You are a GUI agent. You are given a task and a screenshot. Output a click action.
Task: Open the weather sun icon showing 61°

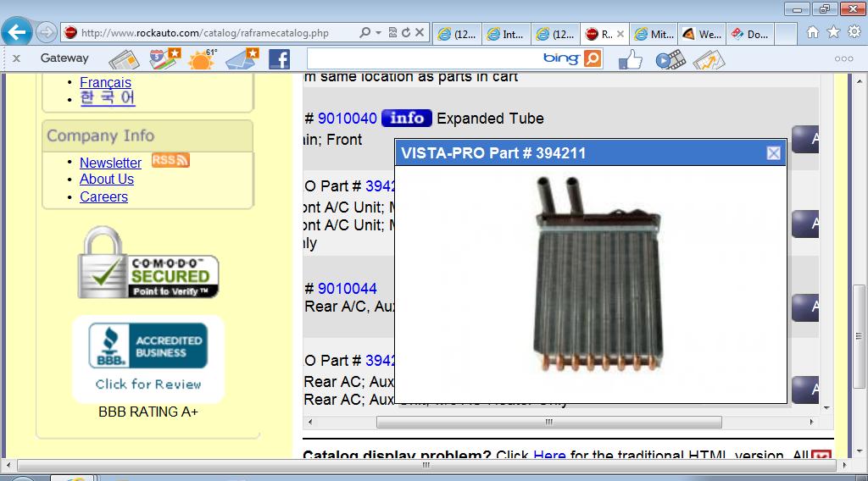tap(202, 58)
